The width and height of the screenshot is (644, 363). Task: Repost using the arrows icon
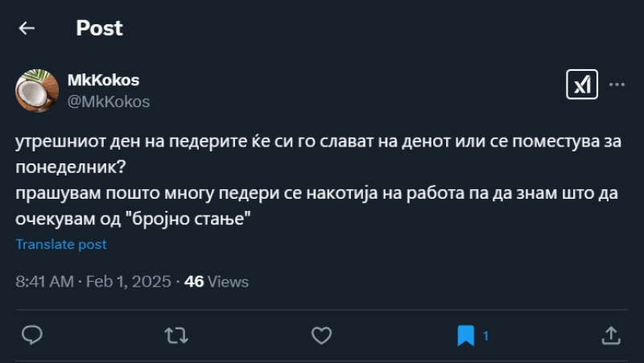[176, 334]
